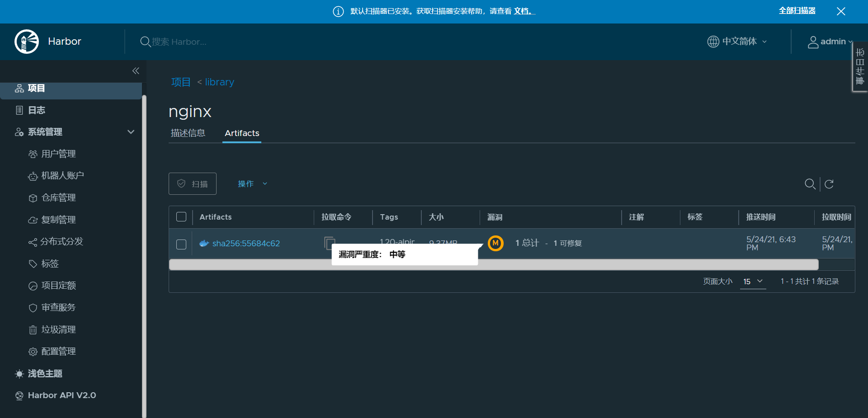Switch to light theme 浅色主题

pyautogui.click(x=45, y=374)
